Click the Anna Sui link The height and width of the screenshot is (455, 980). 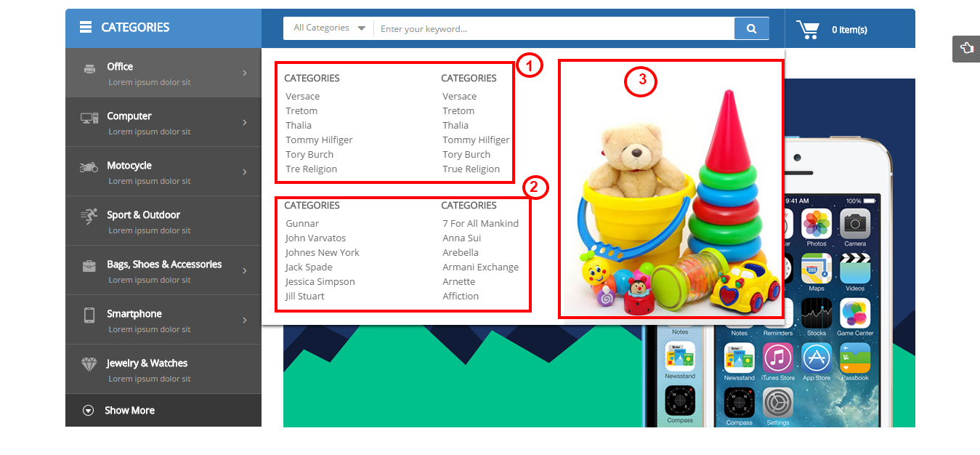462,238
